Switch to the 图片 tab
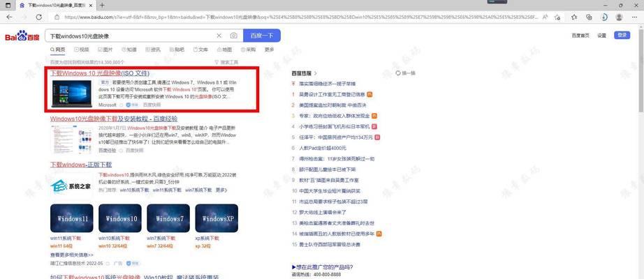The height and width of the screenshot is (279, 644). point(105,50)
